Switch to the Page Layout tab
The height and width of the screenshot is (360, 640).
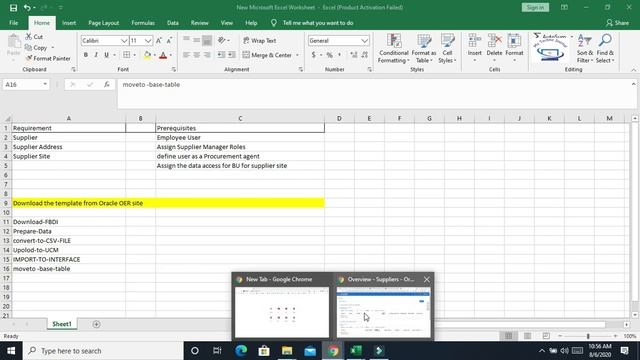point(104,23)
